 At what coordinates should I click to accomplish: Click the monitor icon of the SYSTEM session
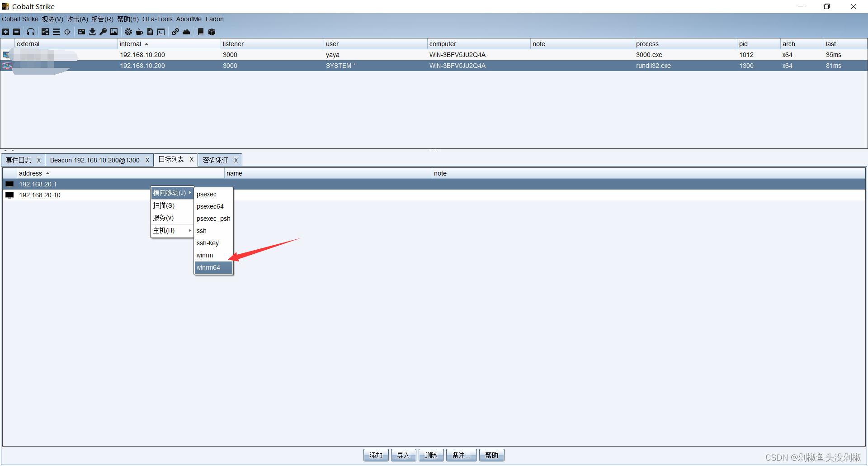6,66
